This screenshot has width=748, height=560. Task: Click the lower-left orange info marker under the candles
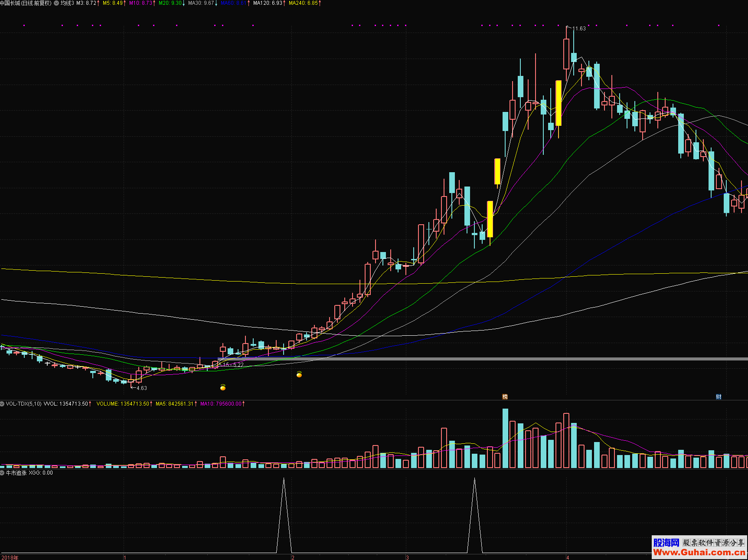coord(223,387)
